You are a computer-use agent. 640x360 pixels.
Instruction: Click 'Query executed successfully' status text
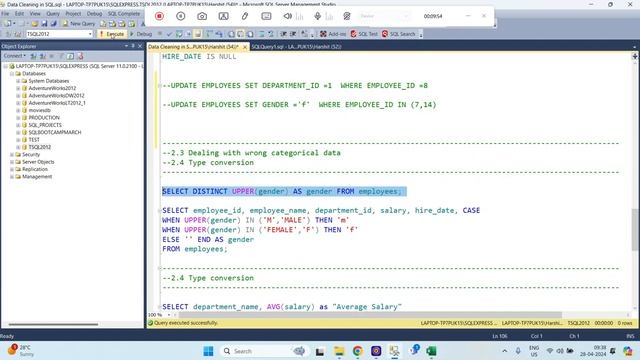click(x=186, y=323)
